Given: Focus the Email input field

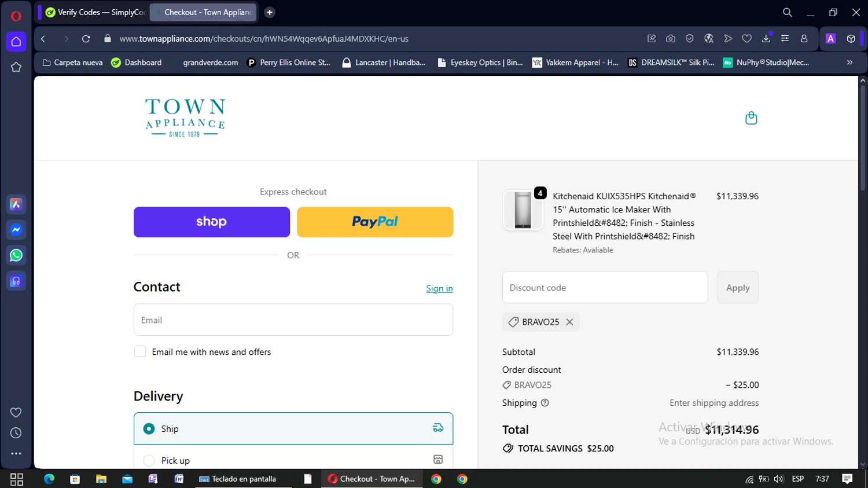Looking at the screenshot, I should pos(293,320).
